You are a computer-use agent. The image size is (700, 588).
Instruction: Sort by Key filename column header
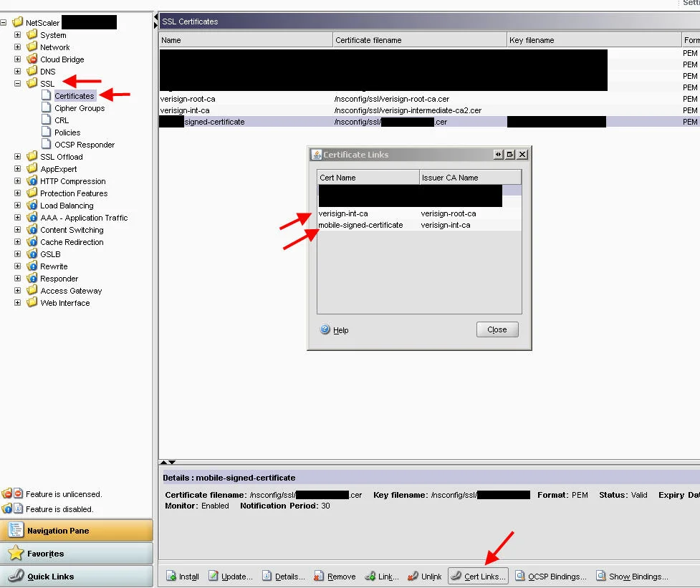pyautogui.click(x=594, y=40)
